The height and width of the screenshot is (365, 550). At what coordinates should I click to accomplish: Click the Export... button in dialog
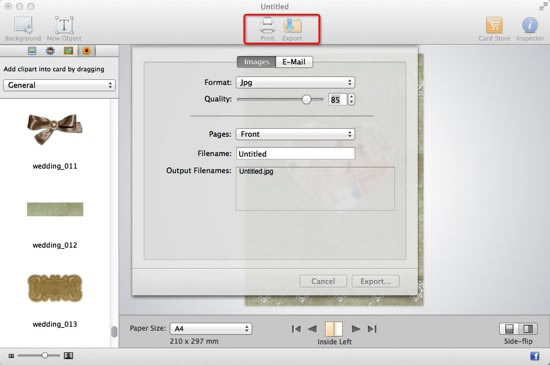point(375,281)
